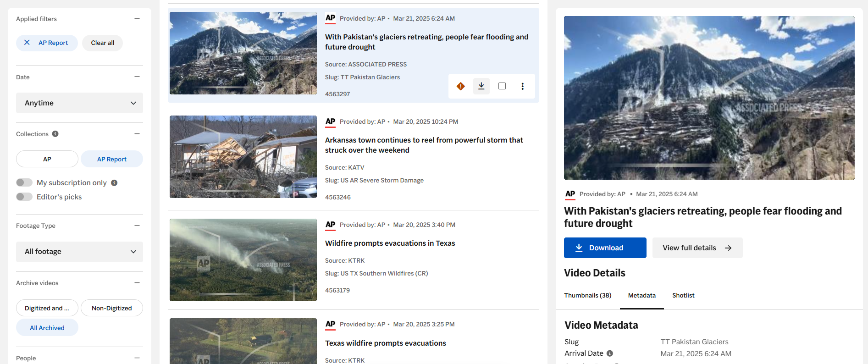
Task: Open the All footage dropdown
Action: pos(79,252)
